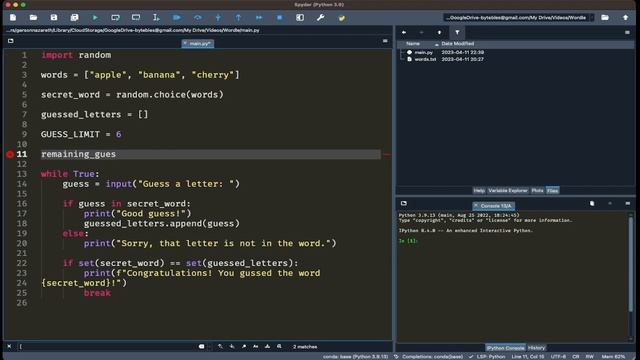Open the file switcher at the editor's top left

[x=11, y=41]
